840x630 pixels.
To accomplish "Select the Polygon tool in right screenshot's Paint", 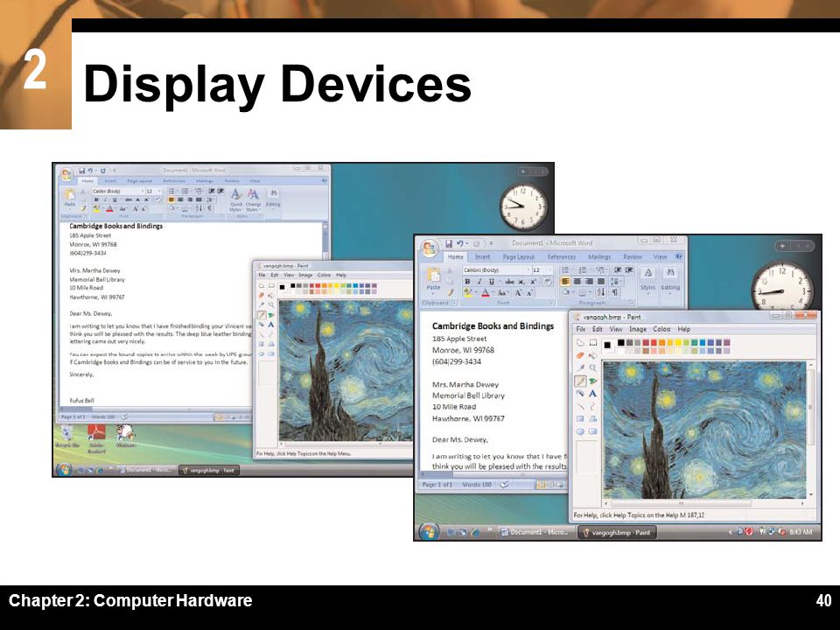I will click(593, 419).
